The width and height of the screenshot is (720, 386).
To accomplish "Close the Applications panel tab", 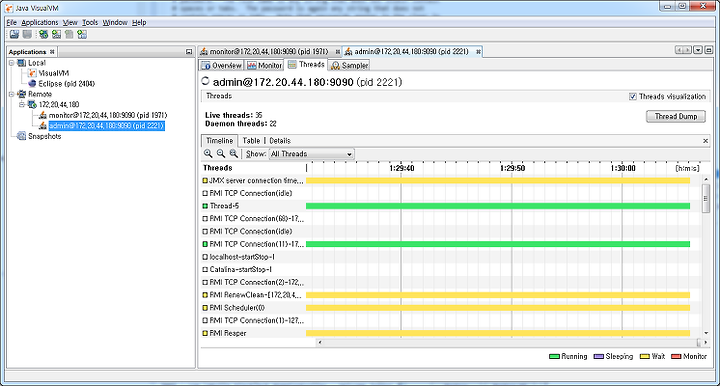I will pyautogui.click(x=52, y=52).
